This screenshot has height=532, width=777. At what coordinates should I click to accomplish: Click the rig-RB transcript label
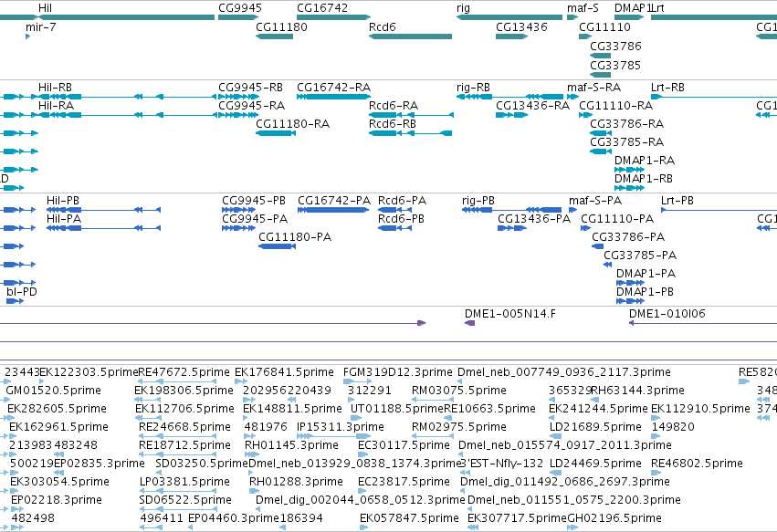473,88
